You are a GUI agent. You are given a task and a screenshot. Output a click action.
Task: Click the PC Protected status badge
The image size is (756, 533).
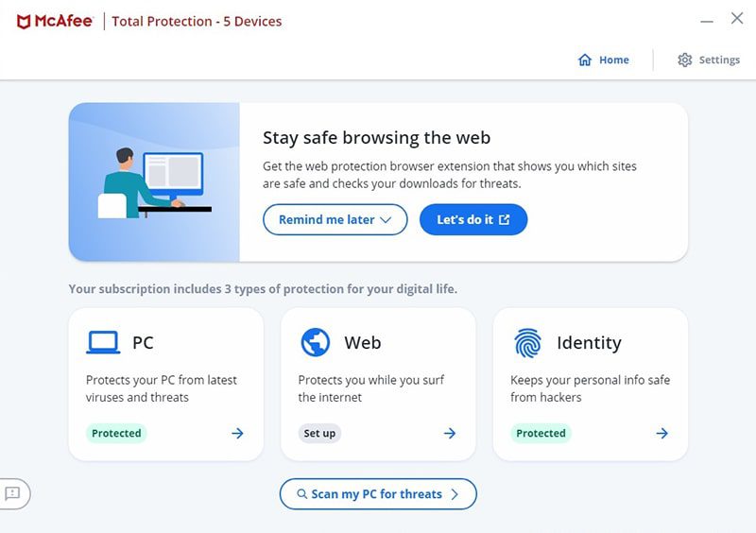click(116, 434)
